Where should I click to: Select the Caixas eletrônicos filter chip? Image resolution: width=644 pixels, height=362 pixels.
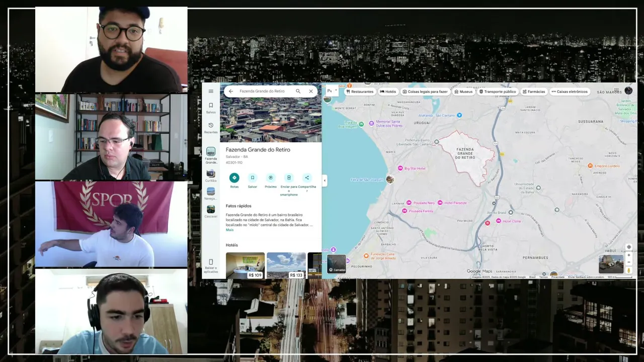click(x=570, y=92)
